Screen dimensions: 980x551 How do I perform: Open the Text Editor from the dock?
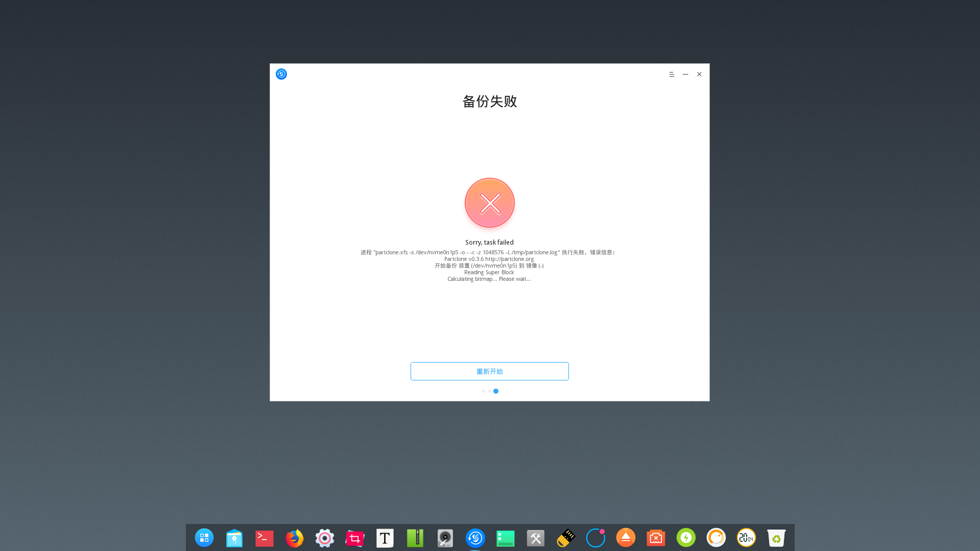(385, 538)
